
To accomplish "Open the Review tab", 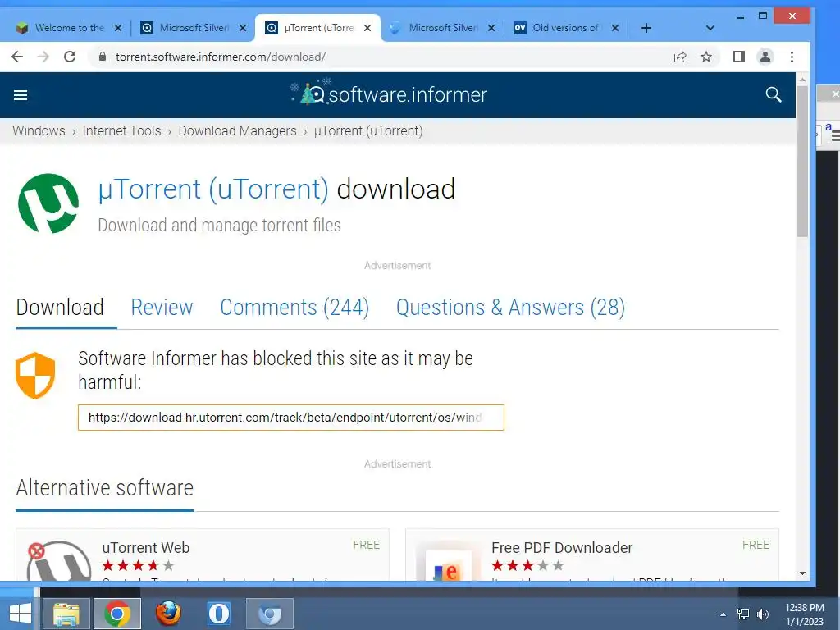I will (x=162, y=308).
